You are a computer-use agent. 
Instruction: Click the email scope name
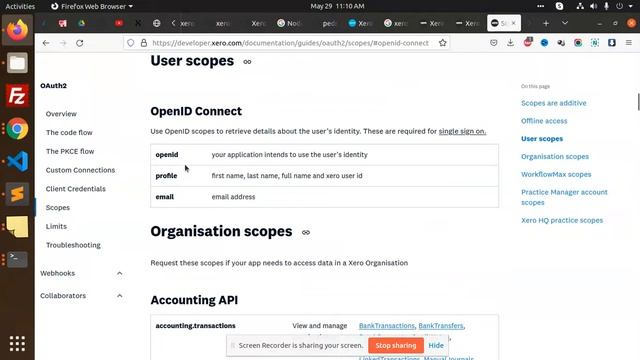[x=164, y=197]
